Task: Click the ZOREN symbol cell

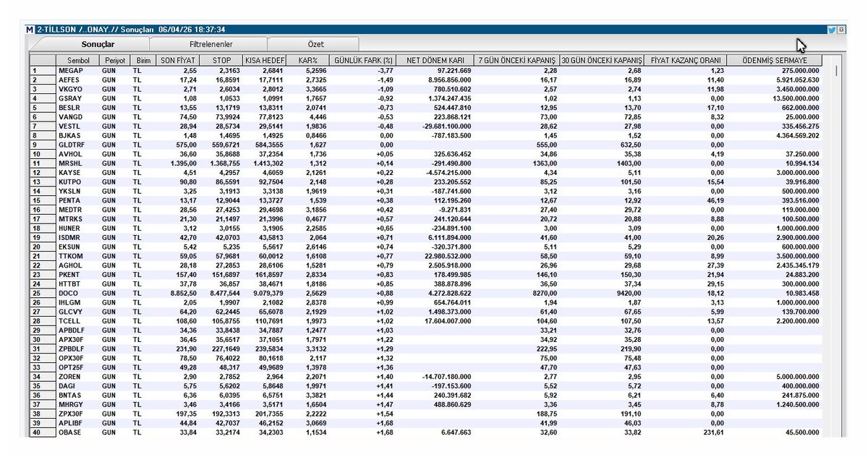Action: tap(78, 377)
